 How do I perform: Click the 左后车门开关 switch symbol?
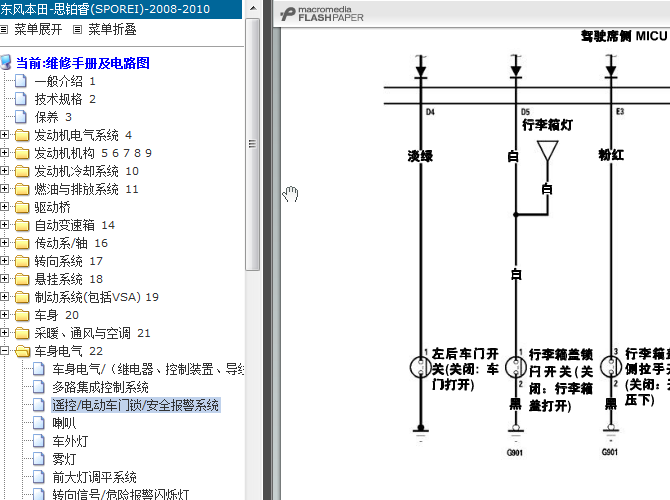[420, 367]
